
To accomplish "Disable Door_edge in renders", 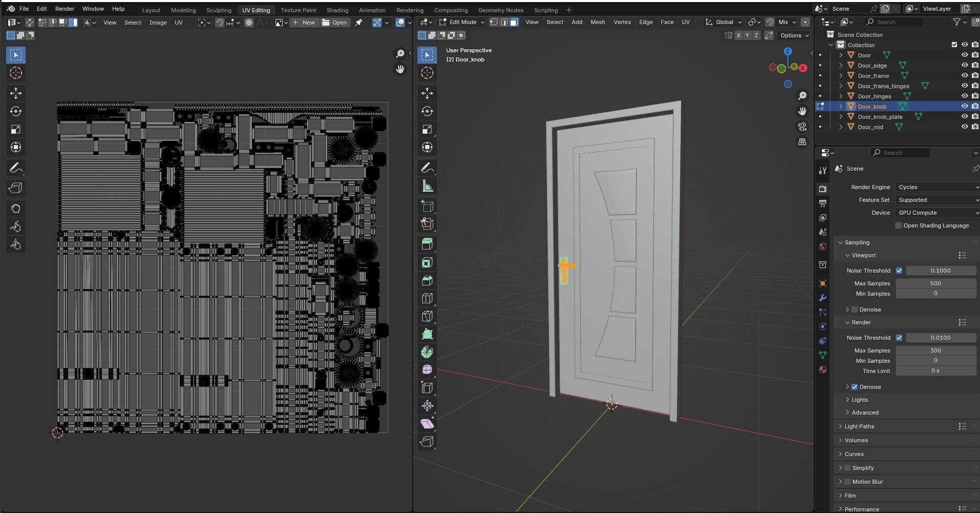I will pos(975,65).
